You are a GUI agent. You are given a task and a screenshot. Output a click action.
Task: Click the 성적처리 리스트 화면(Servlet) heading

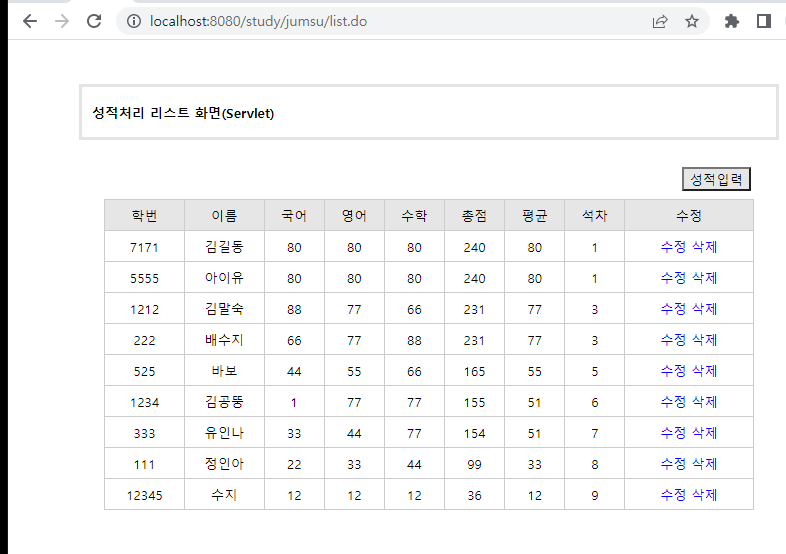(183, 113)
